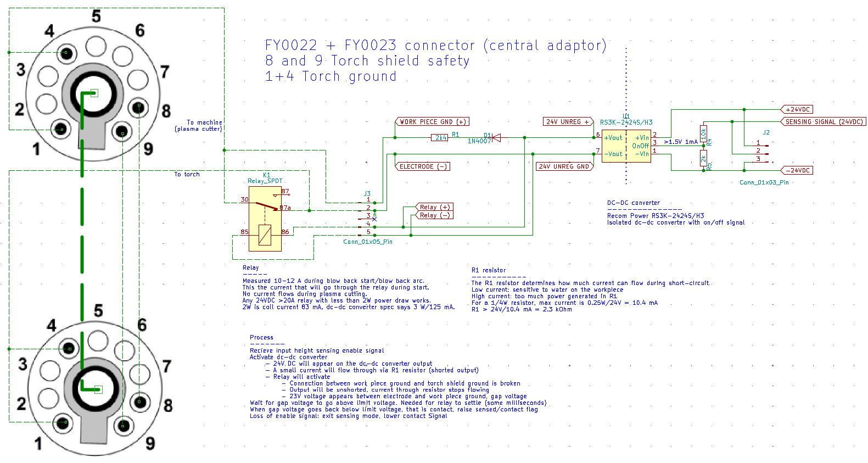This screenshot has width=868, height=463.
Task: Select the ELECTRODE (-) net label
Action: pyautogui.click(x=423, y=166)
